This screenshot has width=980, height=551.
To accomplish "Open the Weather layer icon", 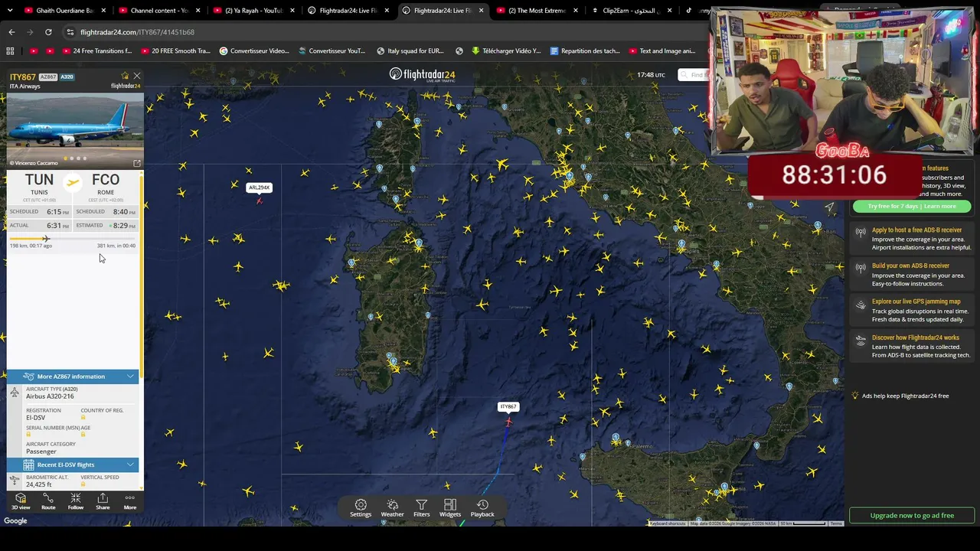I will [392, 508].
